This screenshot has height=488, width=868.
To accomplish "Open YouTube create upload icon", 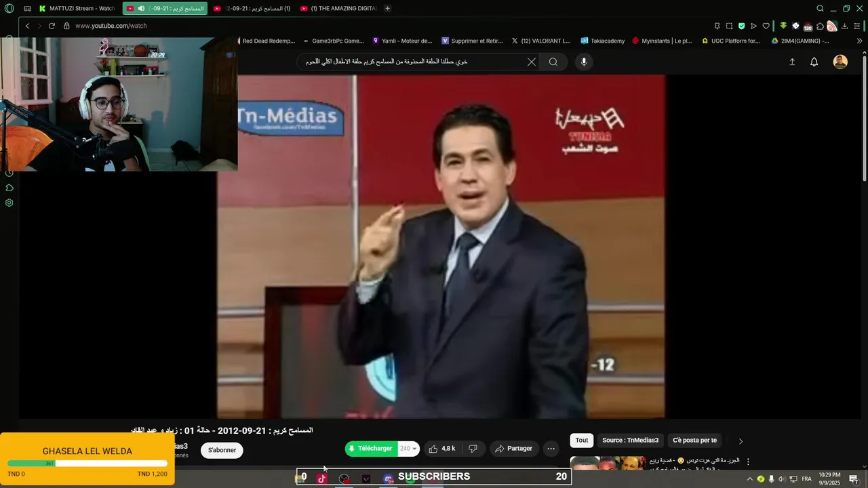I will (x=792, y=62).
